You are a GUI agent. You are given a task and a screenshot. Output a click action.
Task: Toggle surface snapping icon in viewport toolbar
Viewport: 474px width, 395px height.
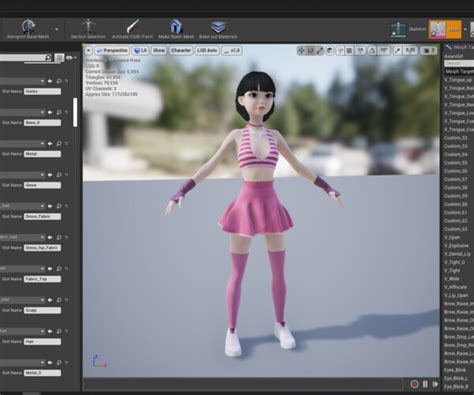tap(339, 51)
